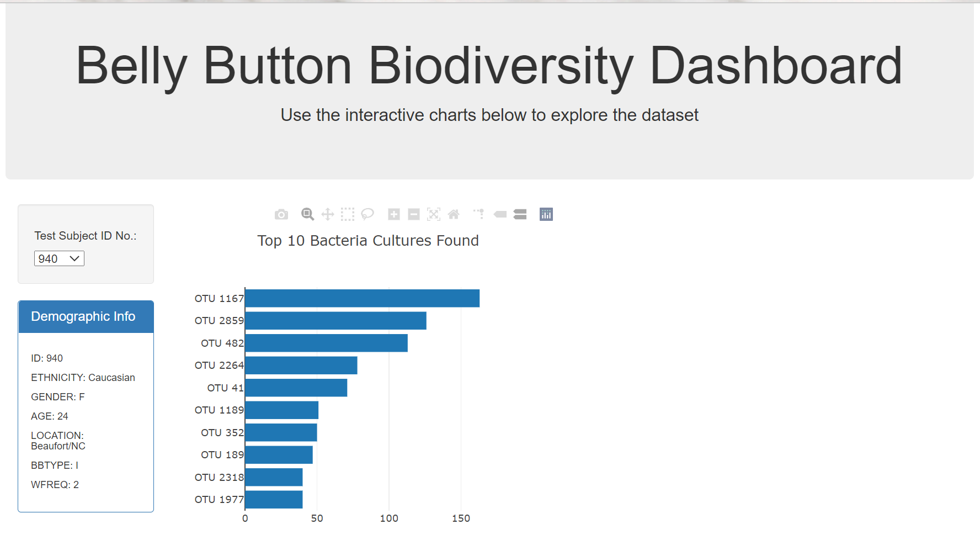Enable show closest data on hover
The width and height of the screenshot is (980, 540).
click(500, 214)
